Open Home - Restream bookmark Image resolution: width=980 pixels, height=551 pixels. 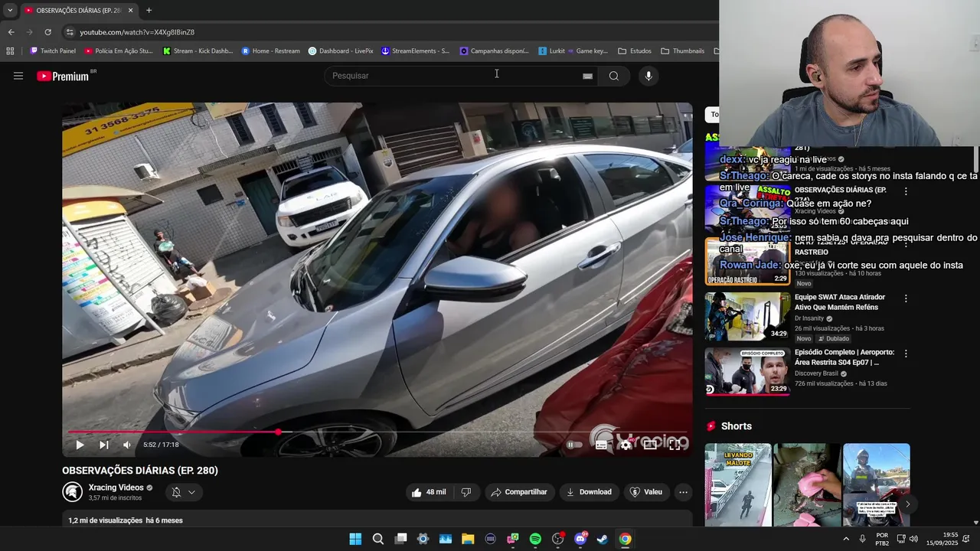[270, 51]
